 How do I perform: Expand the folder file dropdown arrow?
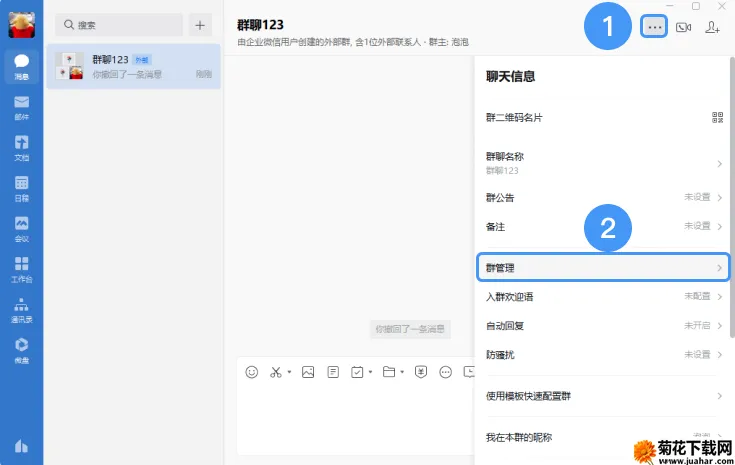tap(402, 372)
